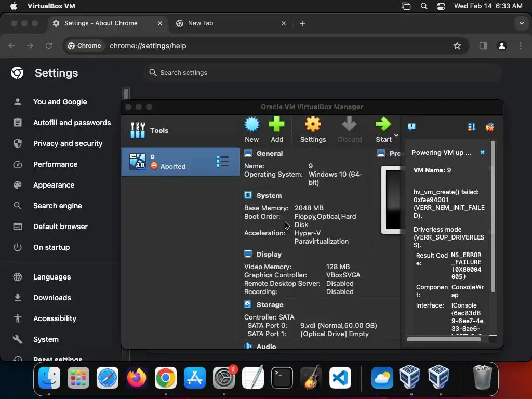Open Control Center in menu bar
The image size is (532, 399).
441,6
